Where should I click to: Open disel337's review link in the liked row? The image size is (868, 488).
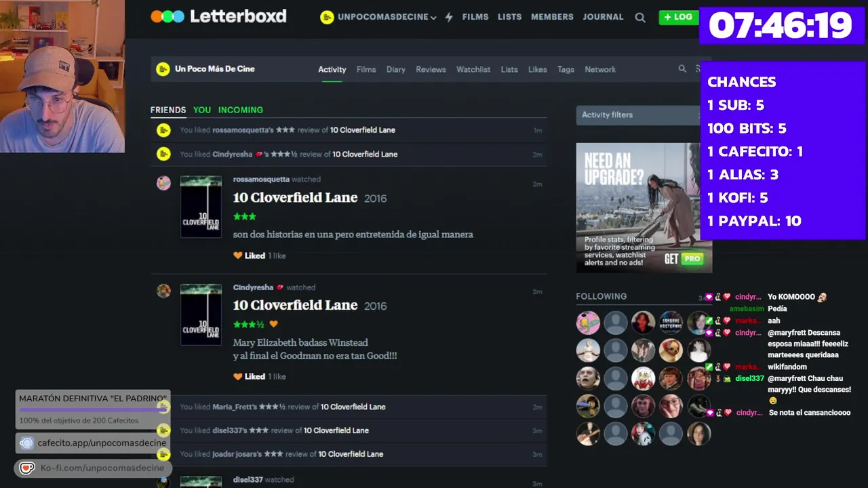coord(291,430)
